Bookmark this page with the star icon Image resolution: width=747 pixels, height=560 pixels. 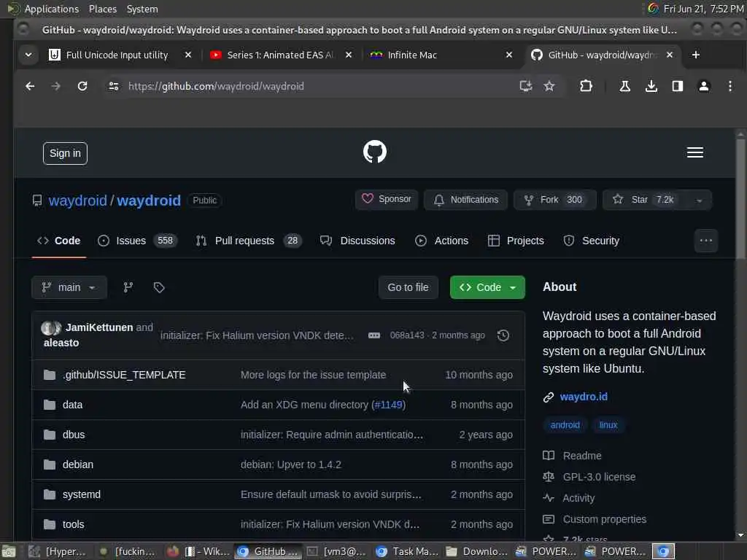coord(549,86)
